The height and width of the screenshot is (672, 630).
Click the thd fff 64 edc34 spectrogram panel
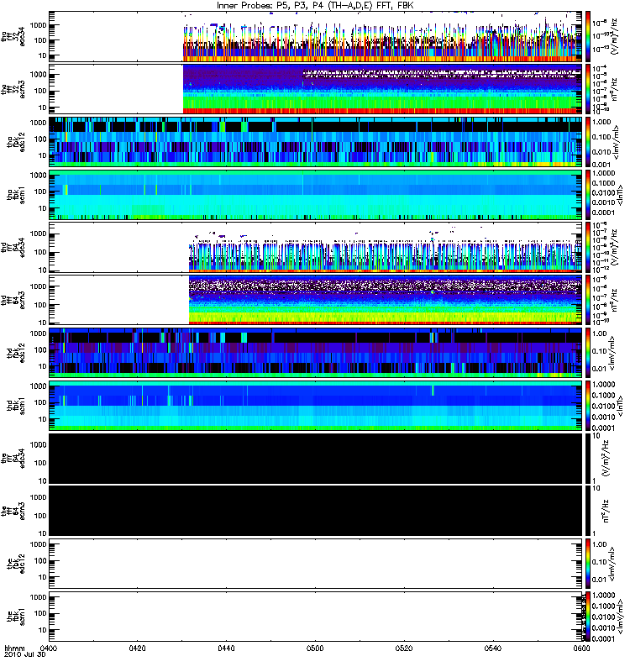click(316, 247)
